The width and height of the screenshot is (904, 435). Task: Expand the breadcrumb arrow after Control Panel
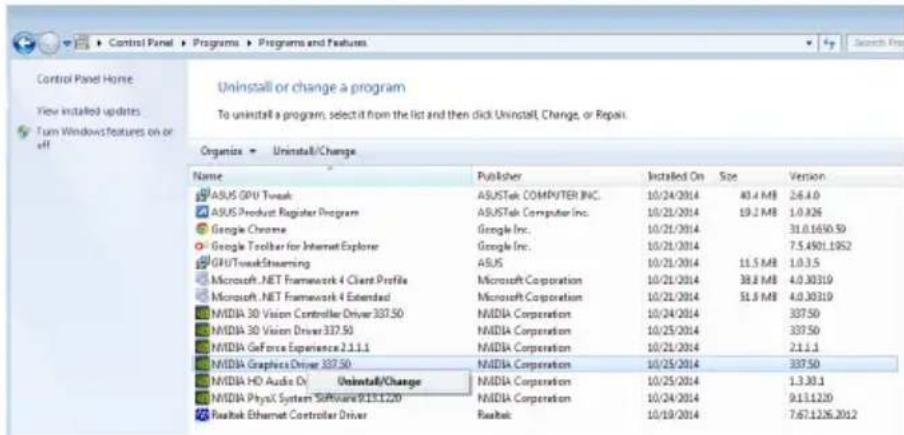click(x=185, y=43)
